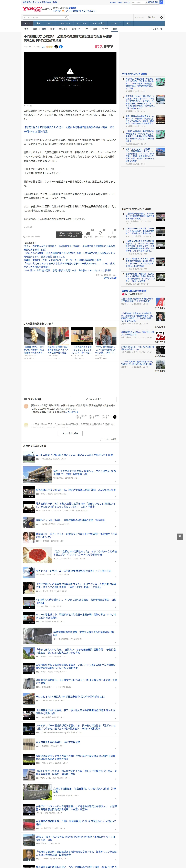This screenshot has height=868, width=186.
Task: React with 学びがある graduation cap icon
Action: (x=89, y=233)
